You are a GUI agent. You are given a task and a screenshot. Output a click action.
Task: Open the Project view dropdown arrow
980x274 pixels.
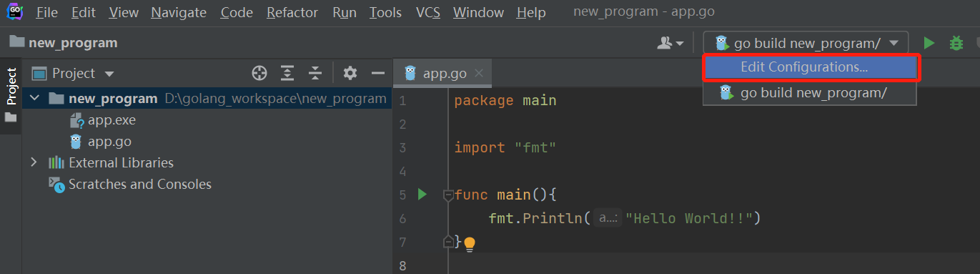pyautogui.click(x=109, y=74)
